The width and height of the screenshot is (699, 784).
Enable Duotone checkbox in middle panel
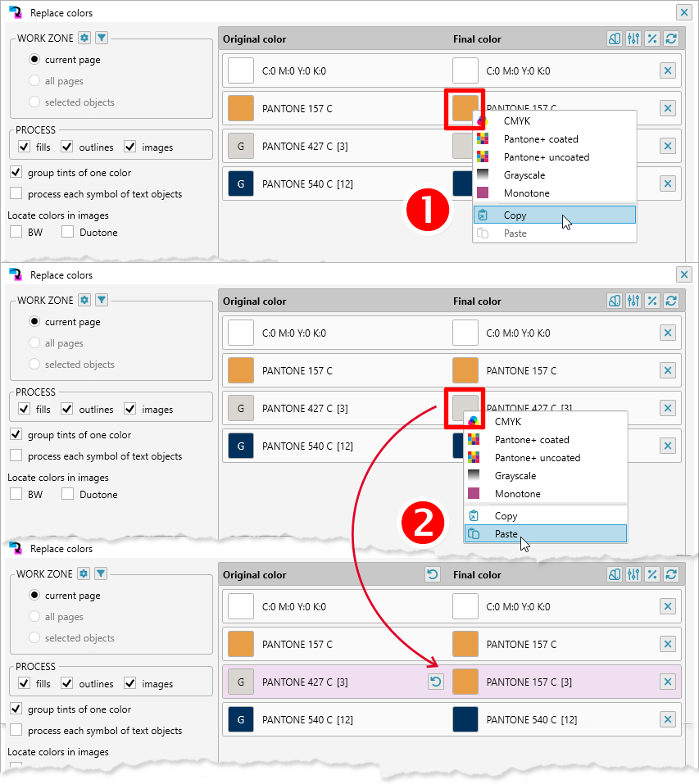(67, 493)
